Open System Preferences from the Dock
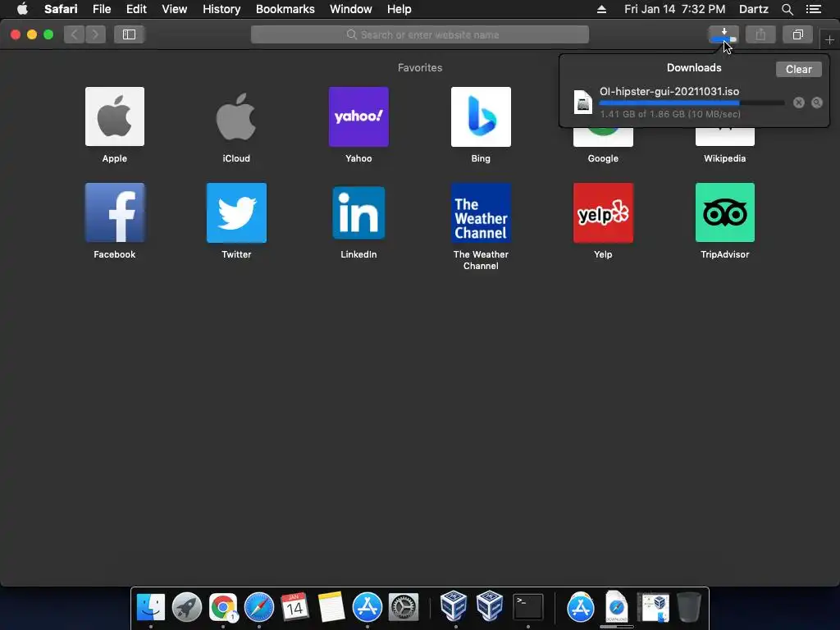The image size is (840, 630). click(404, 608)
